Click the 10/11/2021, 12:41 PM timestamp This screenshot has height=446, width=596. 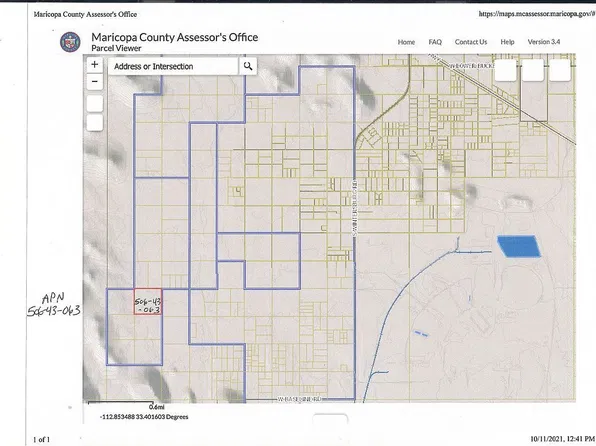(562, 439)
